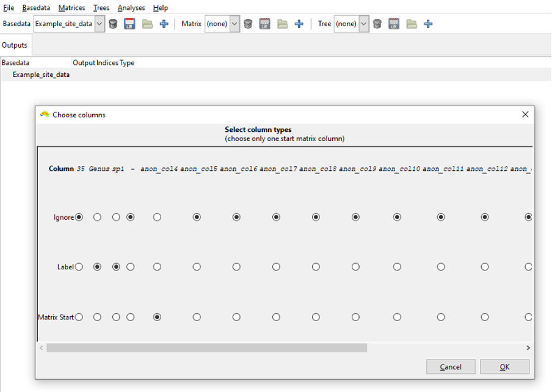Click the open tree folder icon
The width and height of the screenshot is (552, 392).
412,24
